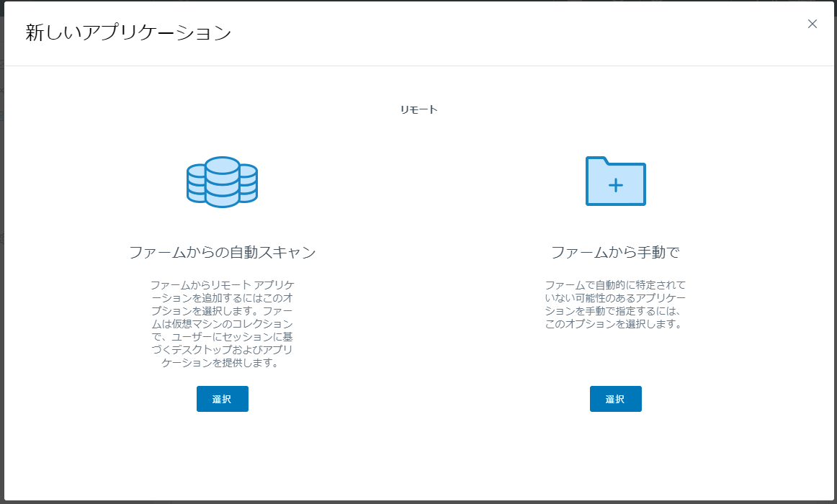The width and height of the screenshot is (837, 504).
Task: Click the dark backdrop below the dialog
Action: [418, 502]
